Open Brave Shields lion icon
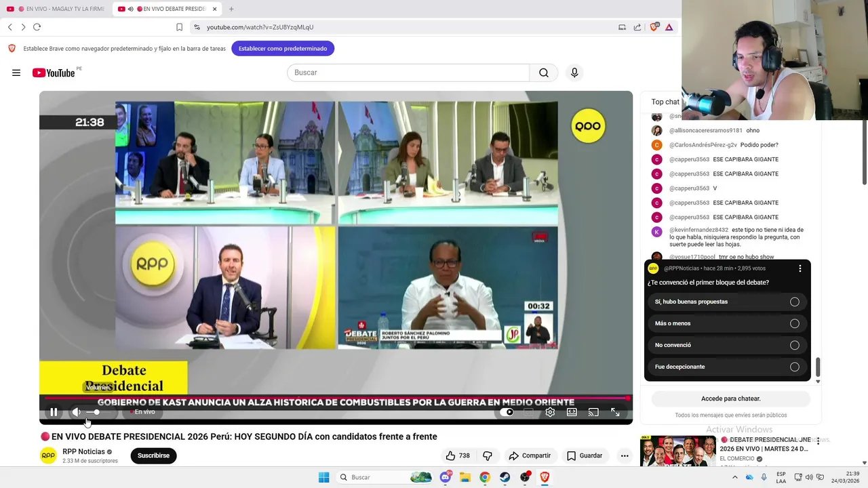This screenshot has height=488, width=868. (654, 27)
